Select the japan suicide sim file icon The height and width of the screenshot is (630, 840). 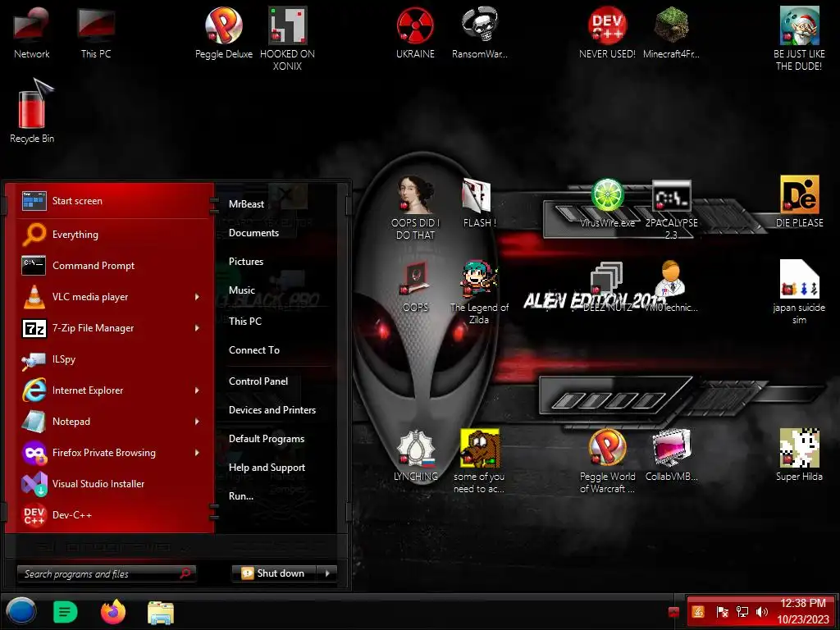[x=799, y=293]
